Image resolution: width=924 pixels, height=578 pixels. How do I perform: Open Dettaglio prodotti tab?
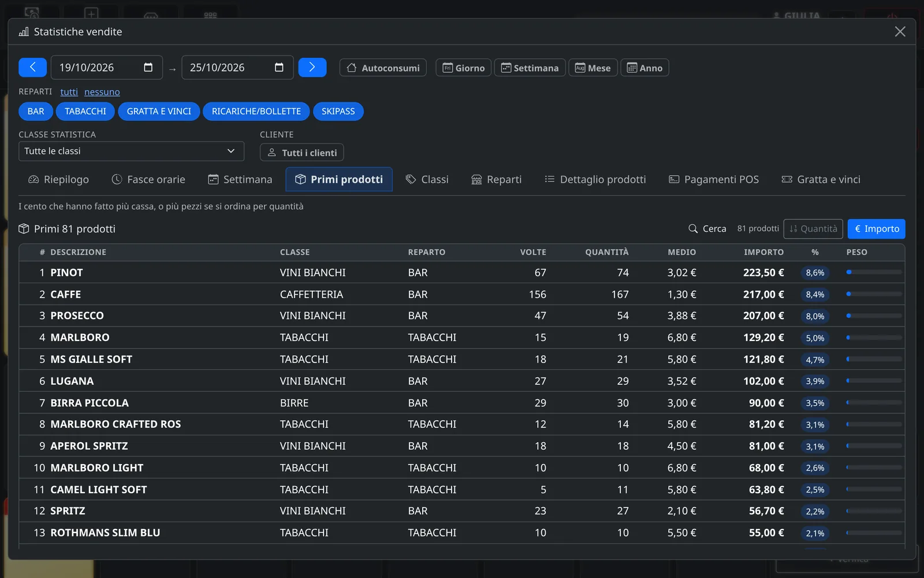[x=595, y=180]
